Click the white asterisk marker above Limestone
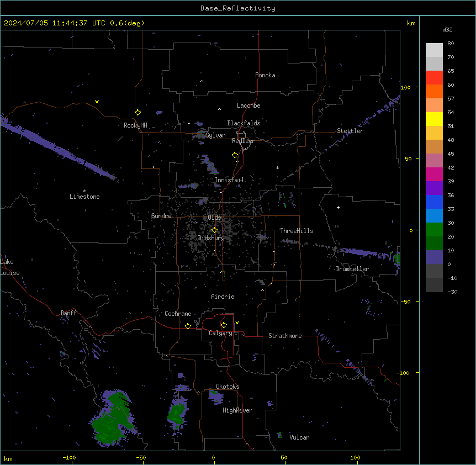476x465 pixels. [84, 191]
